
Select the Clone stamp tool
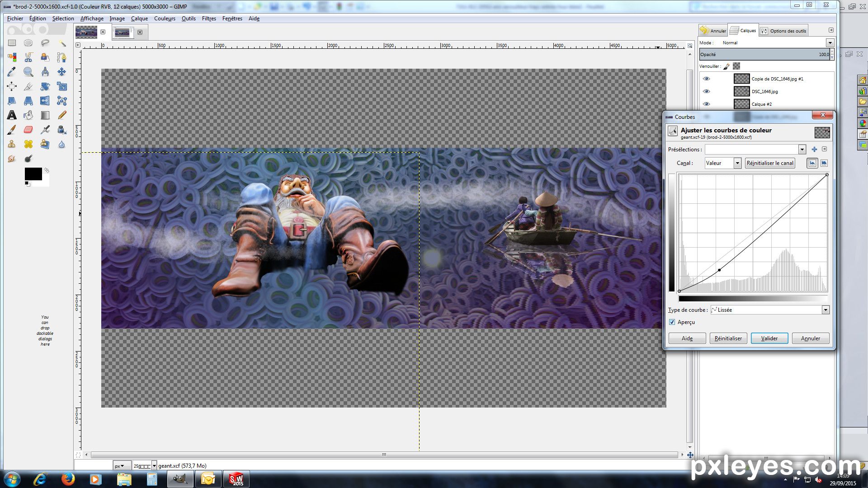click(x=12, y=144)
